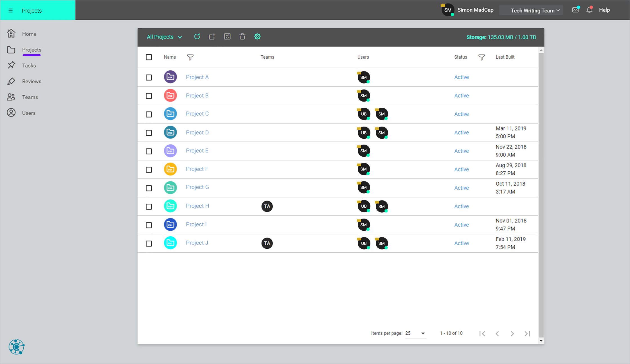Tick the checkbox next to Project J
The width and height of the screenshot is (630, 364).
[149, 244]
